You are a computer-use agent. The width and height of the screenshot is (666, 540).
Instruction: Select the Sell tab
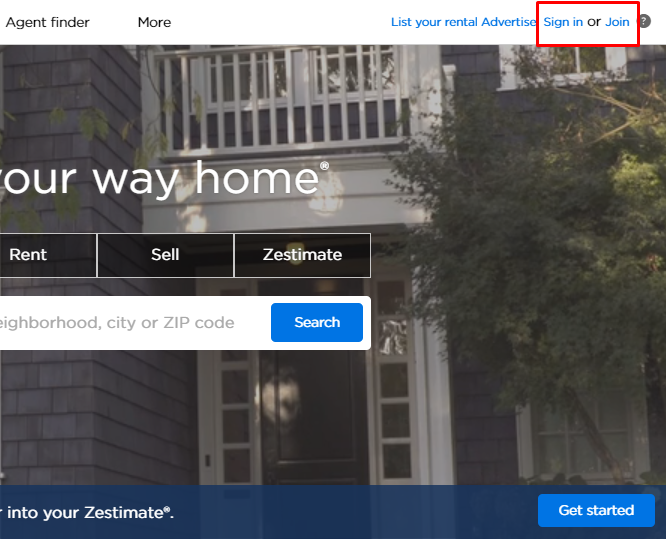coord(165,255)
